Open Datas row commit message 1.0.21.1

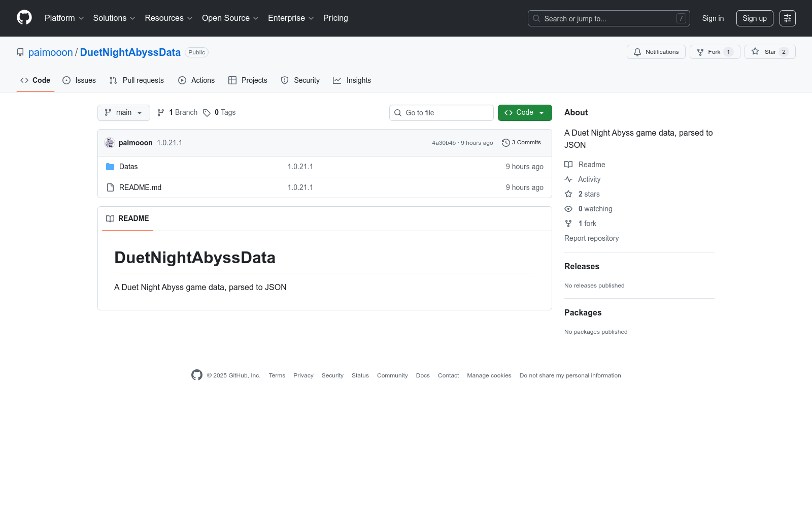pos(300,167)
